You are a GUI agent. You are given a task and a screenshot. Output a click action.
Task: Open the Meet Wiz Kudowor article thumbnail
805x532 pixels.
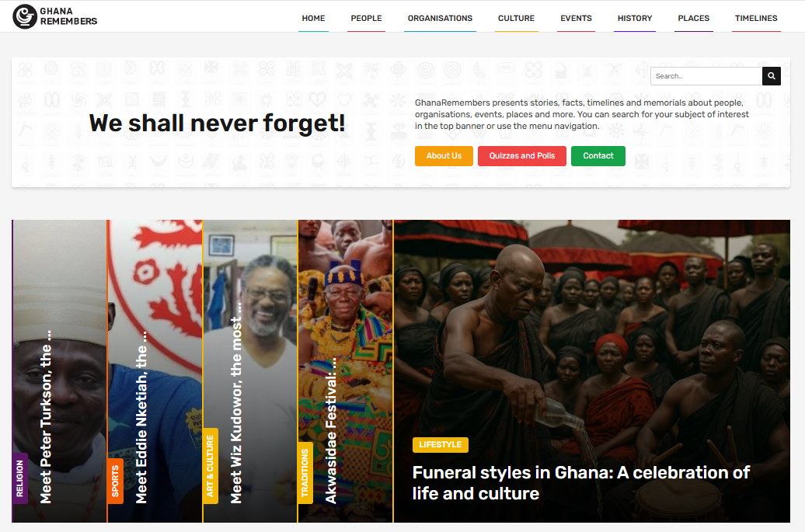tap(250, 371)
